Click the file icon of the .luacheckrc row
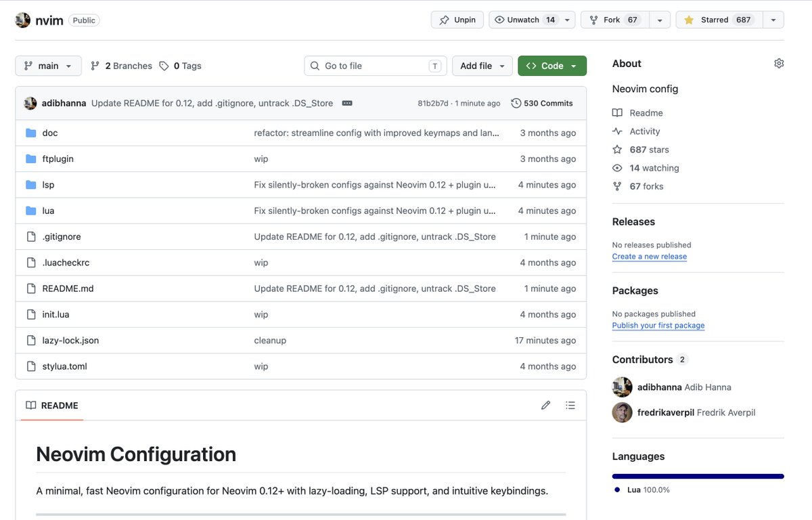The image size is (812, 520). [30, 263]
